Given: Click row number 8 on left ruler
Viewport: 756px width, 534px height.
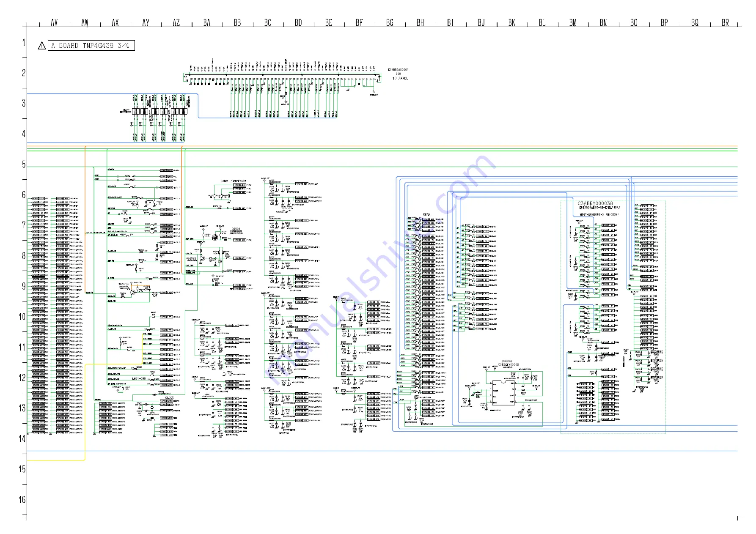Looking at the screenshot, I should (x=24, y=255).
